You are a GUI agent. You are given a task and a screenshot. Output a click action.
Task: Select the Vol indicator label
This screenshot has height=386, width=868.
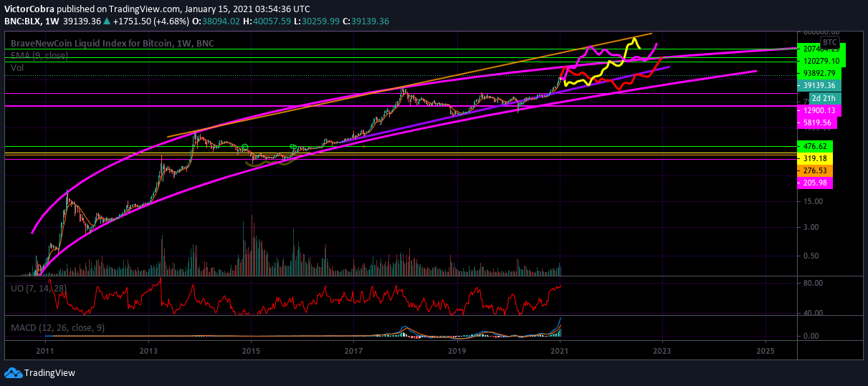coord(16,67)
